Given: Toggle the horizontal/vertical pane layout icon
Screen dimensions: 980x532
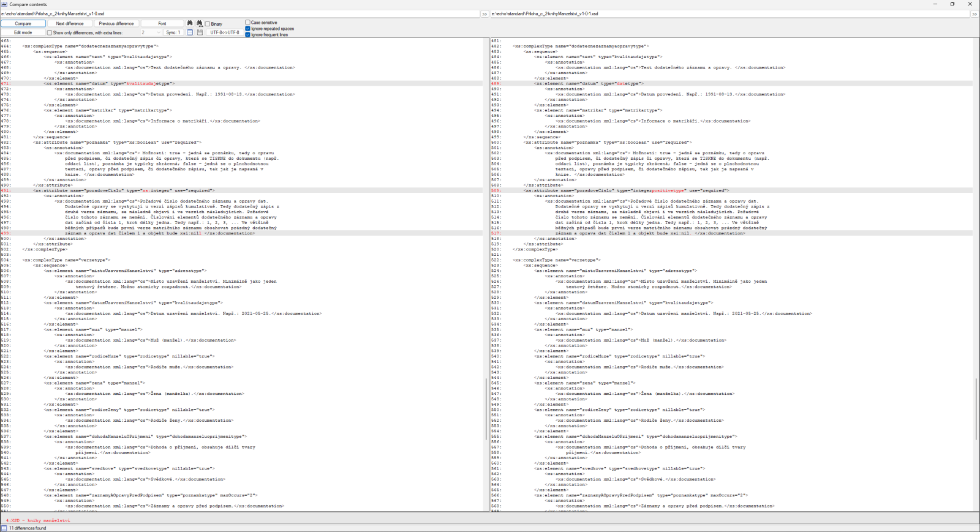Looking at the screenshot, I should click(x=190, y=32).
